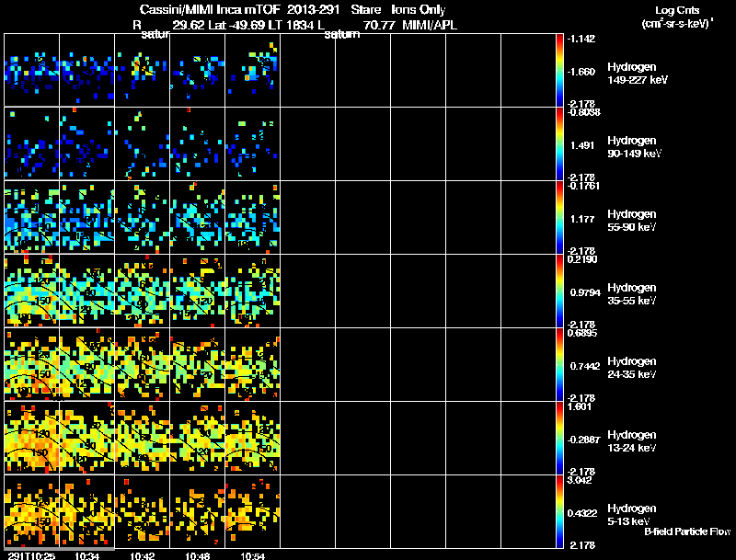Click the '0.7442' color scale value
The height and width of the screenshot is (560, 736).
[585, 366]
